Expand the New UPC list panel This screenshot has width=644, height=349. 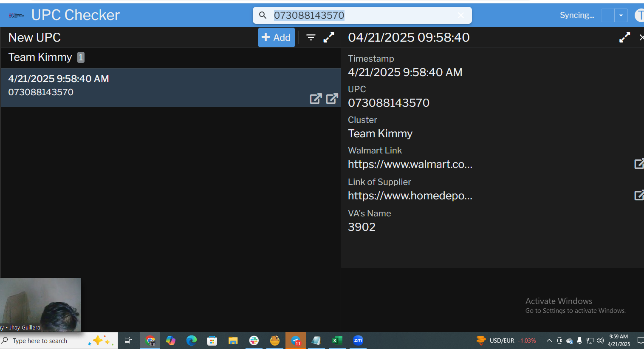(x=329, y=37)
